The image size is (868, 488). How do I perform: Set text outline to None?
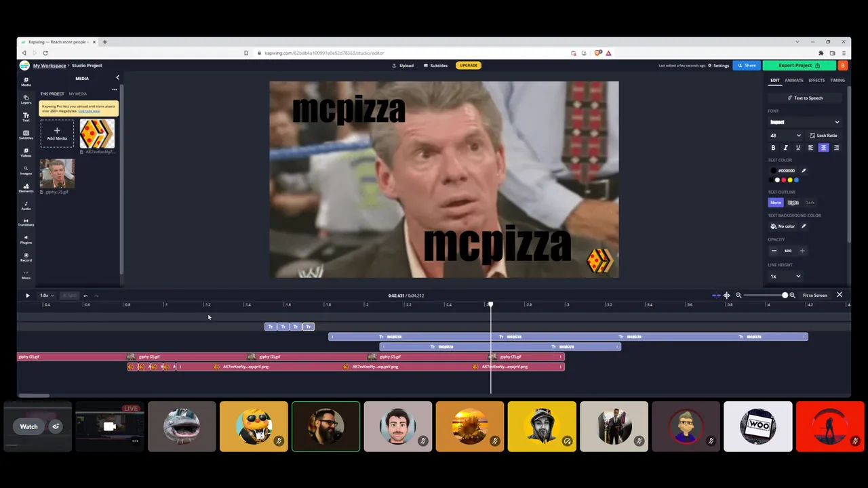[776, 203]
